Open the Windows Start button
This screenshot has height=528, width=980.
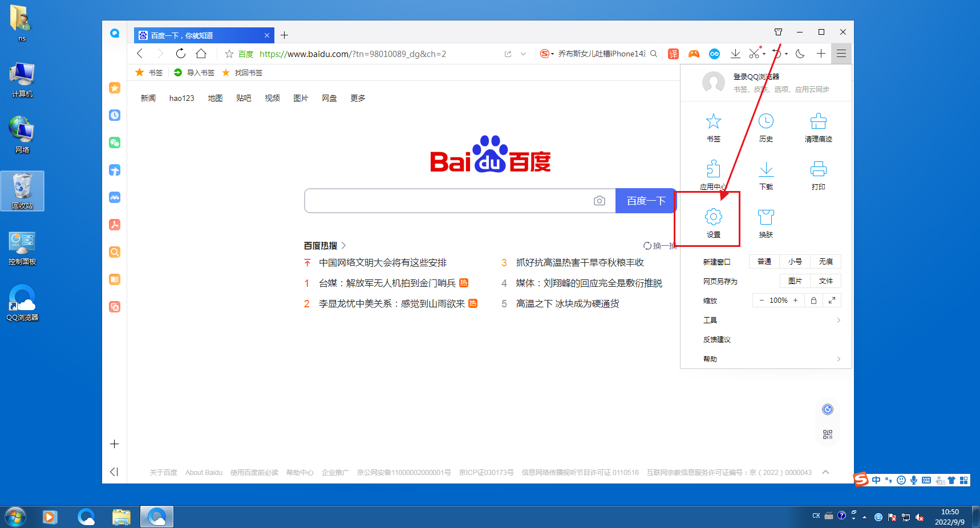pos(15,517)
